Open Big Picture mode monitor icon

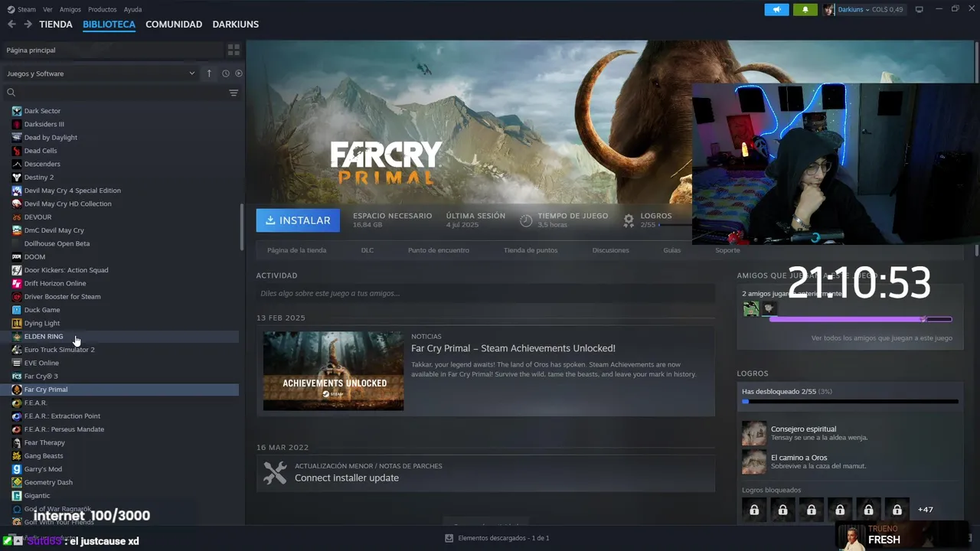pyautogui.click(x=919, y=10)
